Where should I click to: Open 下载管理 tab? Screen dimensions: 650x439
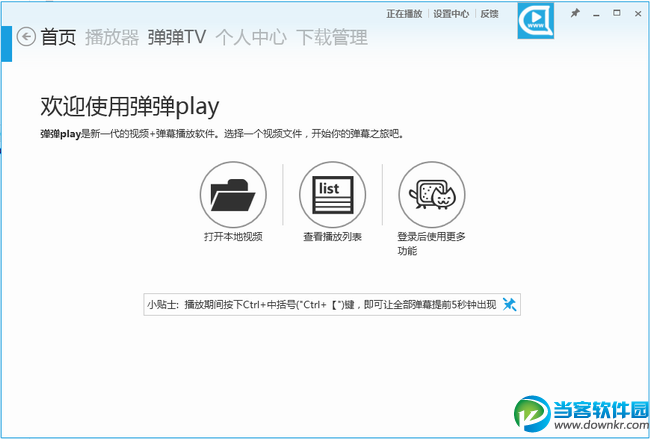click(332, 37)
